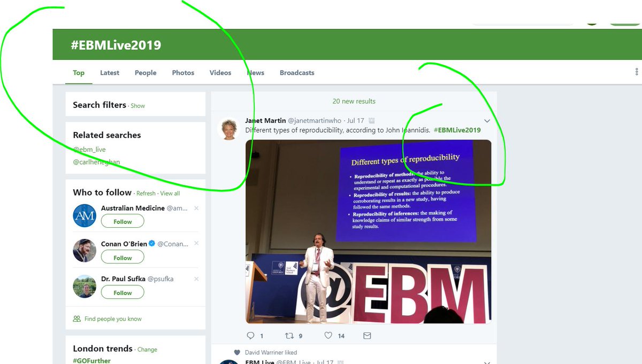The height and width of the screenshot is (364, 642).
Task: Open #EBMLive2019 hashtag in tweet text
Action: coord(457,130)
